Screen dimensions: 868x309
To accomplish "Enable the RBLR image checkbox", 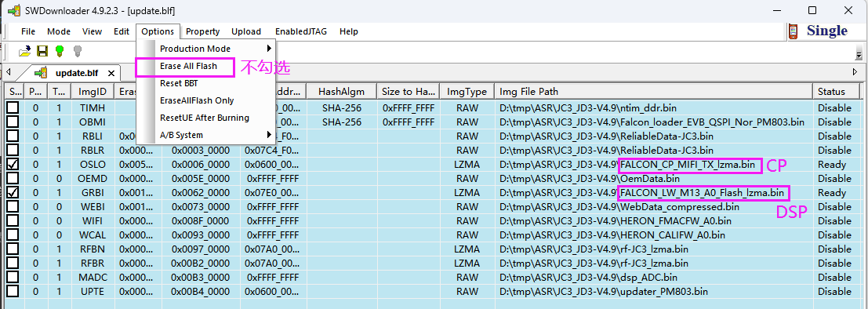I will tap(13, 150).
